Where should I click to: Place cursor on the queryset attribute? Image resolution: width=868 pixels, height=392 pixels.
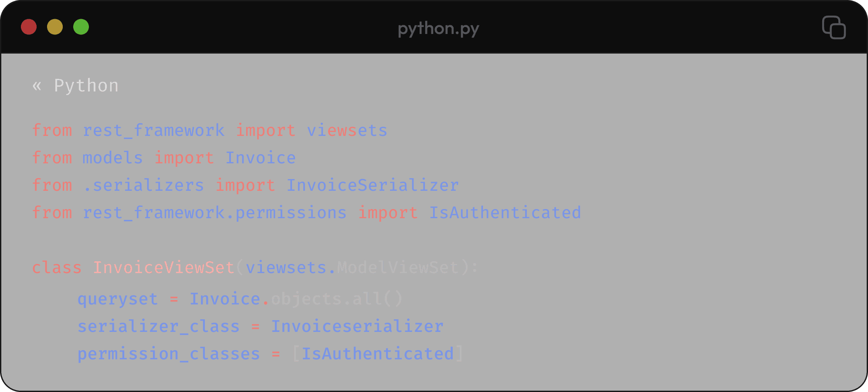(118, 299)
